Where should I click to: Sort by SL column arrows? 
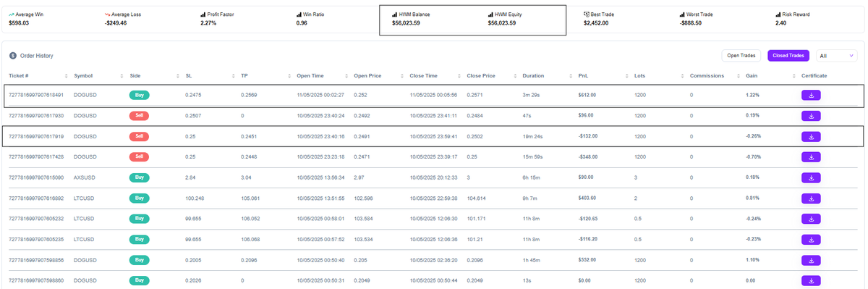click(x=234, y=75)
